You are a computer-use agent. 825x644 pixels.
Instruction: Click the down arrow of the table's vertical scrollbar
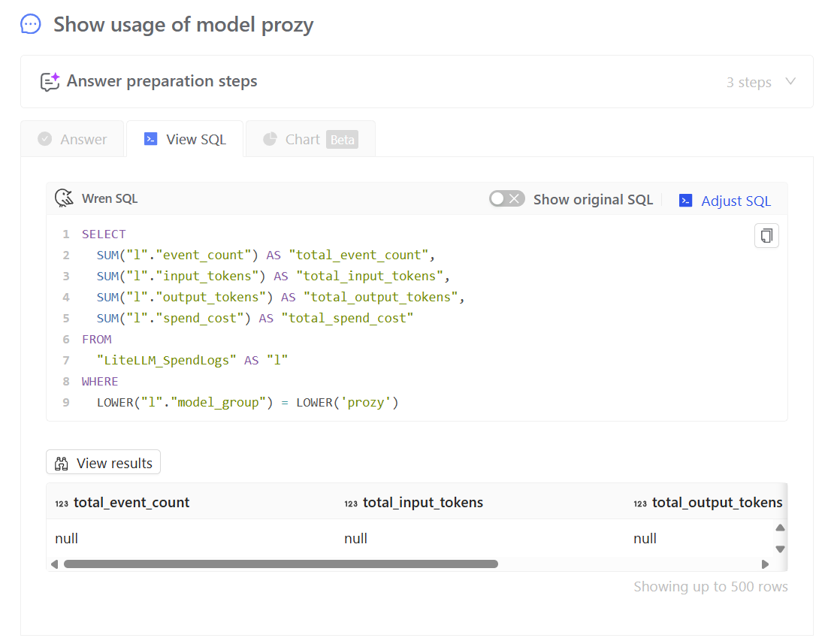pyautogui.click(x=780, y=549)
